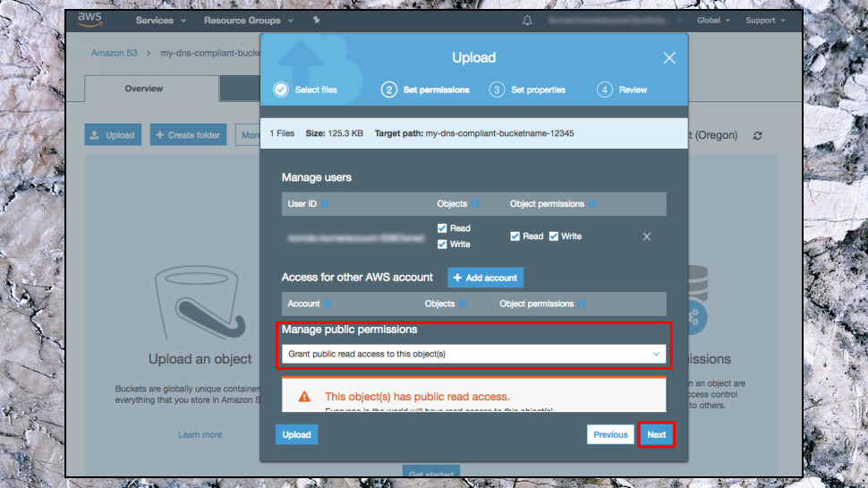Image resolution: width=868 pixels, height=488 pixels.
Task: Open the Support dropdown
Action: pyautogui.click(x=765, y=21)
